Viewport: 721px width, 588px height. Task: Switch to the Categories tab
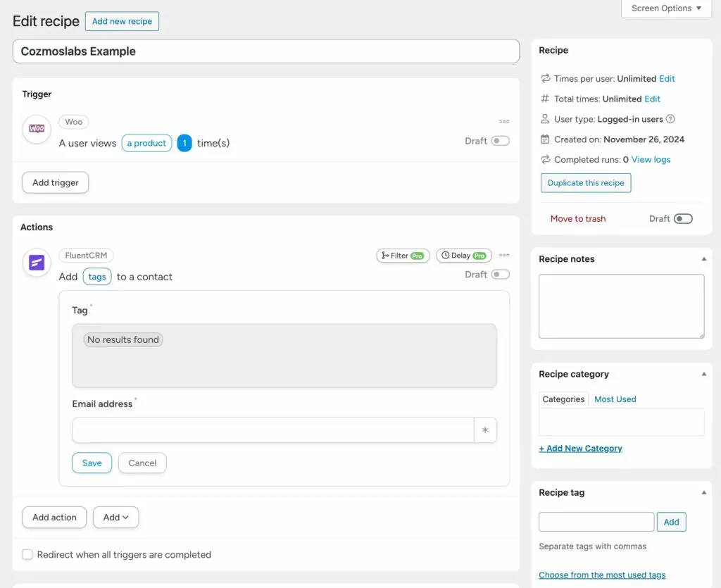pyautogui.click(x=563, y=399)
